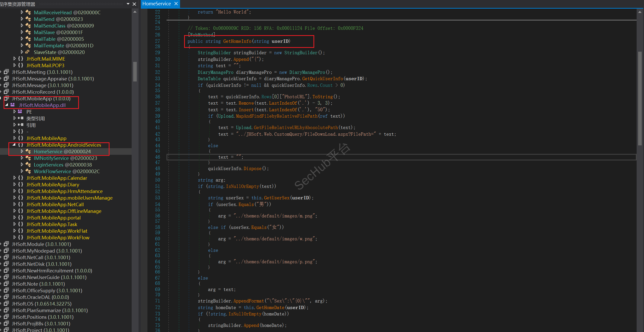Click the MailSendClass class icon
Screen dimensions: 644x332
tap(28, 26)
